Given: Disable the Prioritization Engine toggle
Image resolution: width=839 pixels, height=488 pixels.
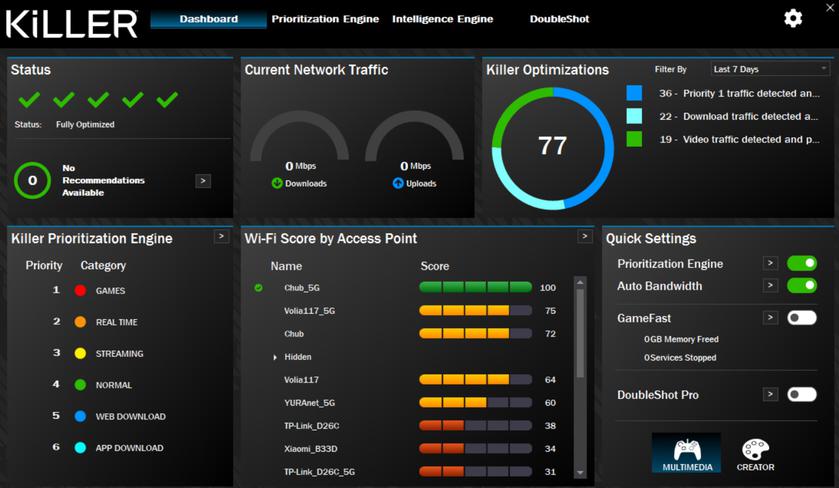Looking at the screenshot, I should pos(801,263).
